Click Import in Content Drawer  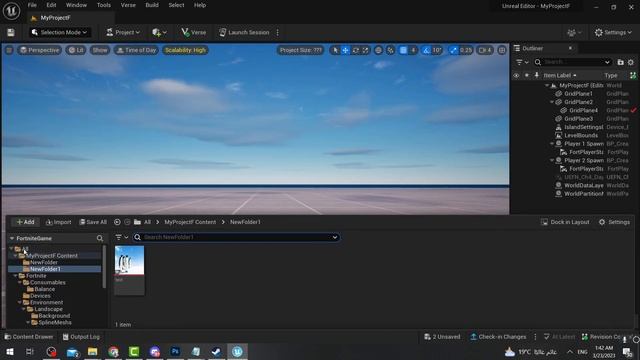[58, 222]
